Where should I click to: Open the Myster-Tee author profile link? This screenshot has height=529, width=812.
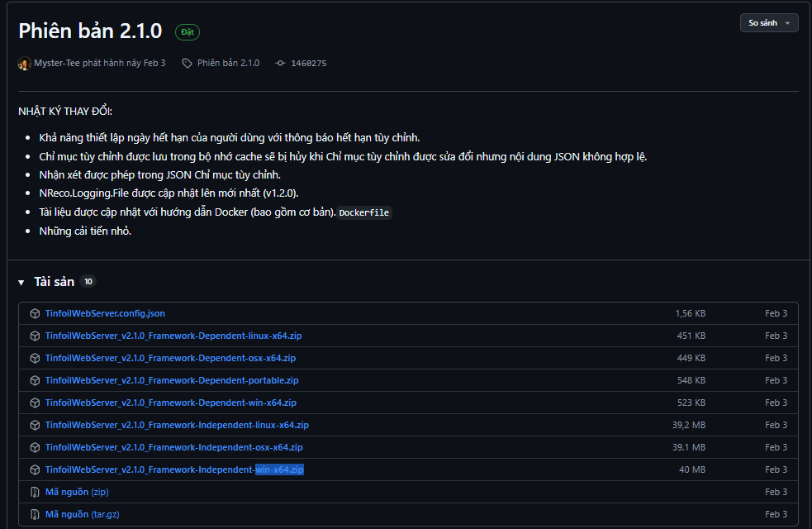[x=57, y=64]
